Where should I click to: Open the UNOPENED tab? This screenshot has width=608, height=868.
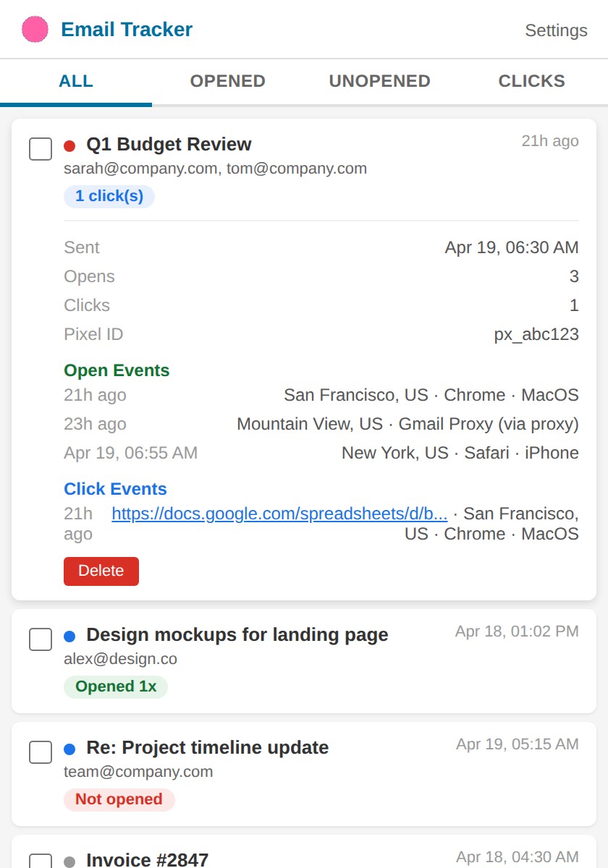pos(379,81)
